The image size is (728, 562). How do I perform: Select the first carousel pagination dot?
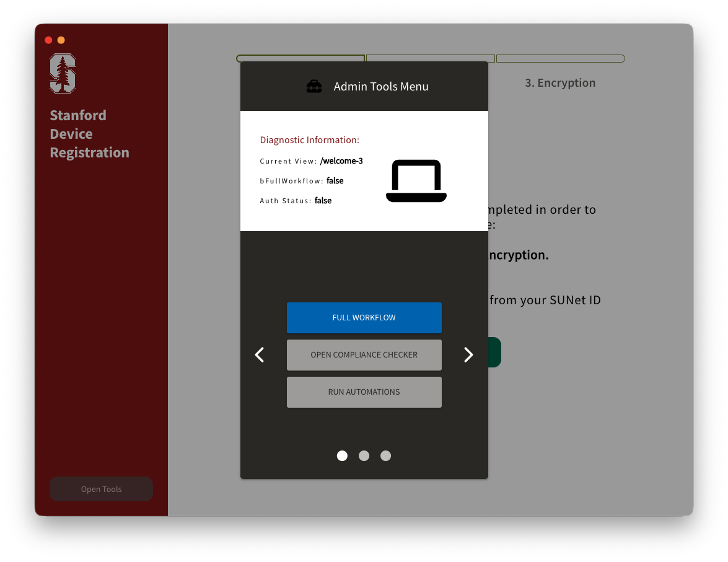342,456
